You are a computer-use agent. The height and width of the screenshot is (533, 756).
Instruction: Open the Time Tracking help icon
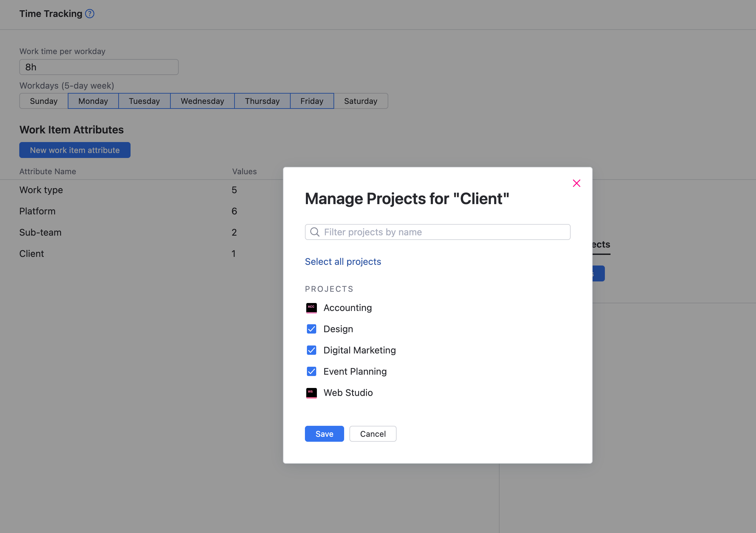click(x=89, y=14)
